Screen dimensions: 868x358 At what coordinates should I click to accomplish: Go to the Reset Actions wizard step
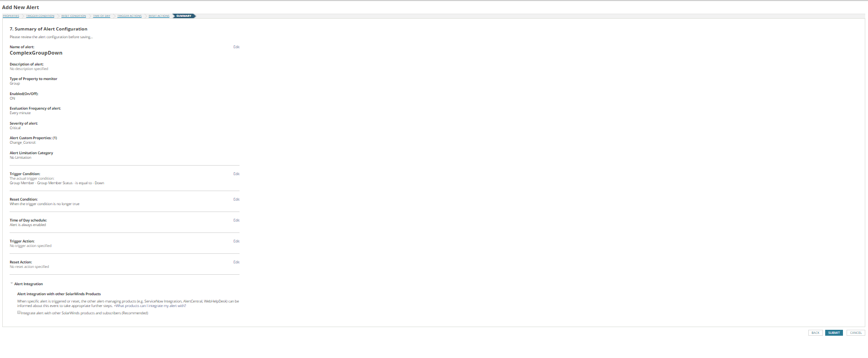point(159,16)
